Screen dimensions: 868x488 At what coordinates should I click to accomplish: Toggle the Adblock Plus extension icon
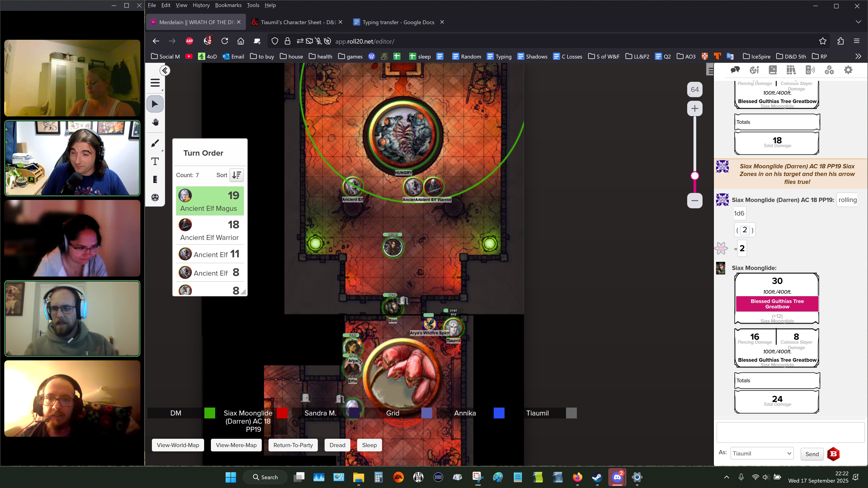coord(189,41)
